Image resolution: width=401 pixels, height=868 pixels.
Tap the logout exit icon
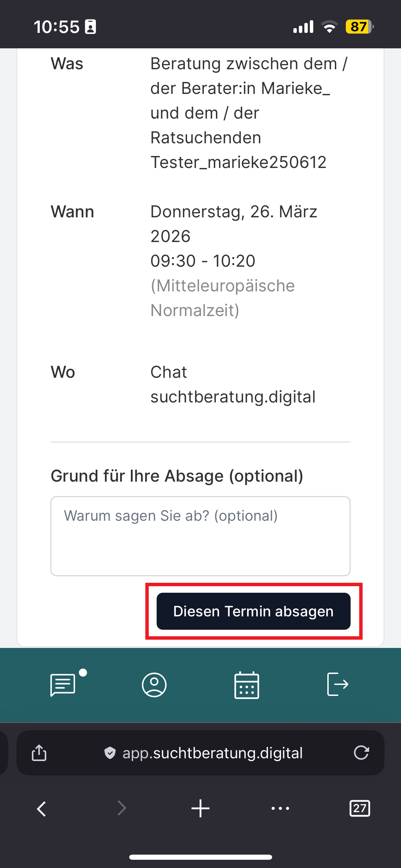pyautogui.click(x=338, y=684)
